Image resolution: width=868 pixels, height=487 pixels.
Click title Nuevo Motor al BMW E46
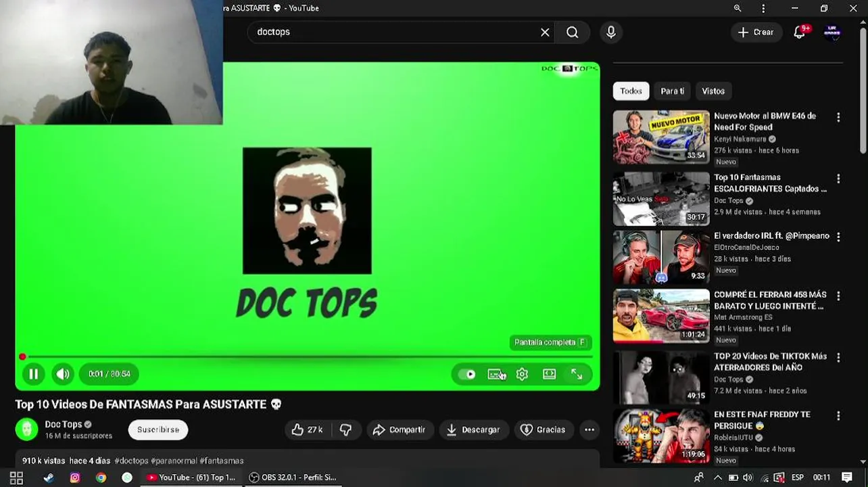pyautogui.click(x=765, y=122)
